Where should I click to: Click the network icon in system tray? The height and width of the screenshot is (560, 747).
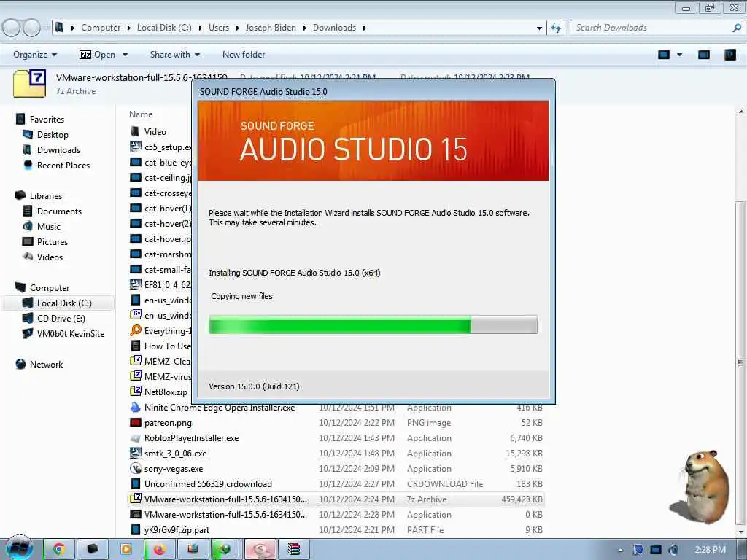pyautogui.click(x=655, y=550)
